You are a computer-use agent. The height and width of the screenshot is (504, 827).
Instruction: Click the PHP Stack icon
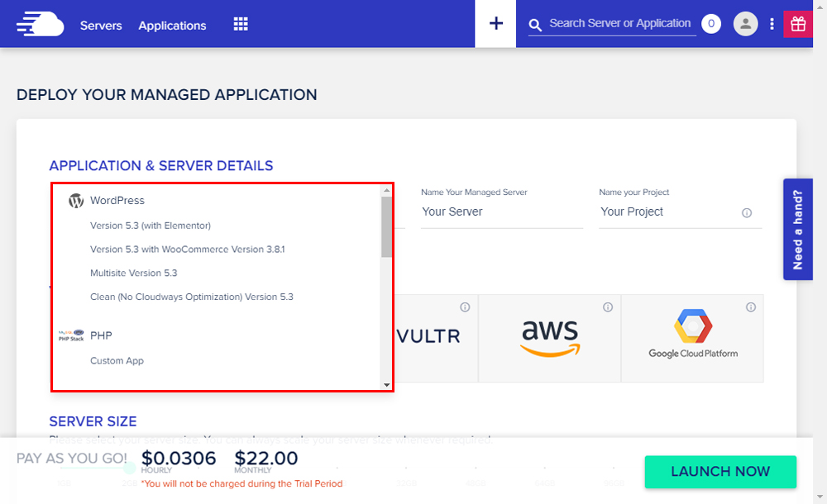click(x=71, y=335)
